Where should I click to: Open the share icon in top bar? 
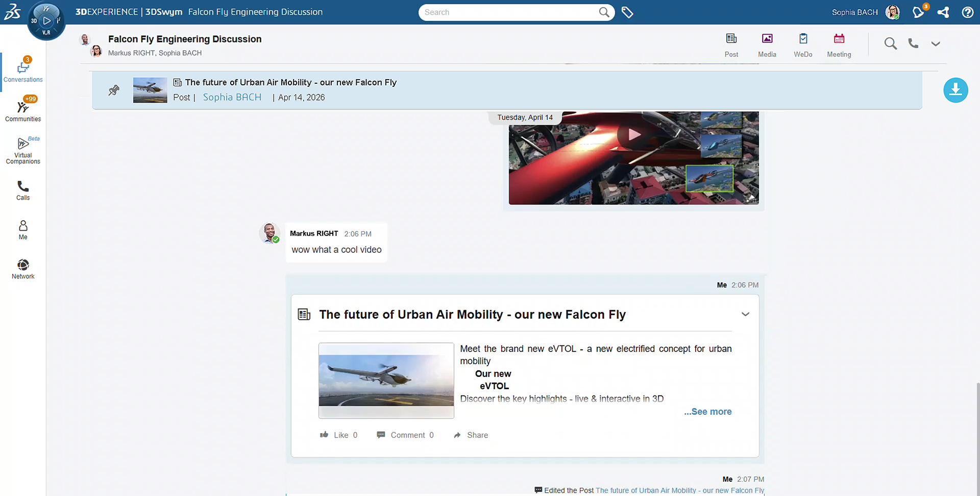[943, 12]
